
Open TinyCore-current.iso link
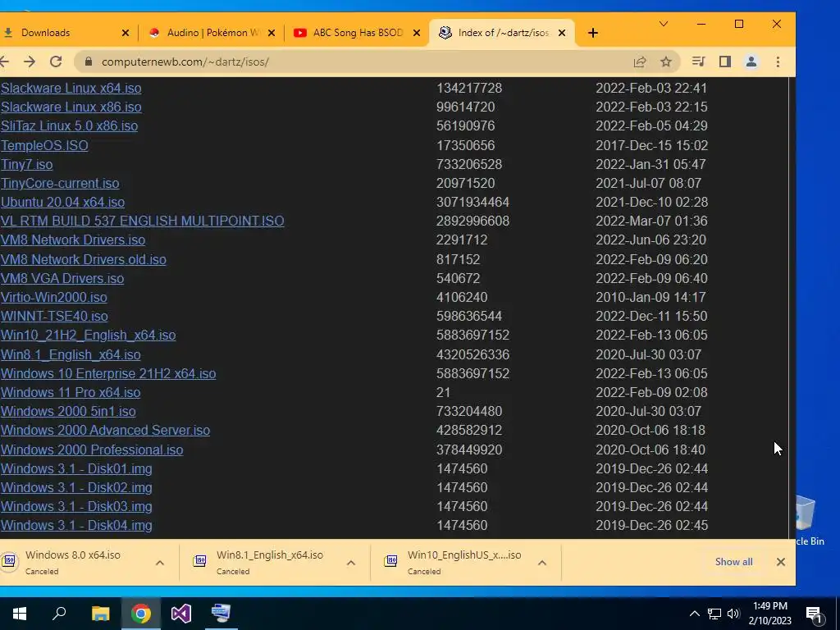60,183
